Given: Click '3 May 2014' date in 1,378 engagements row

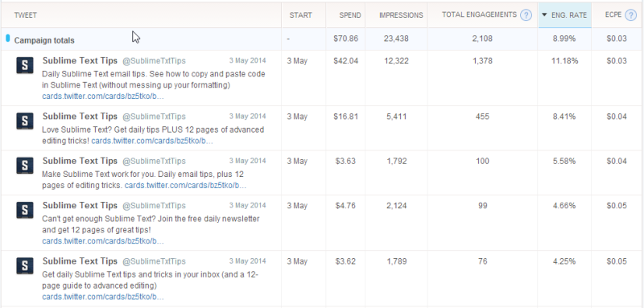Looking at the screenshot, I should pos(247,60).
